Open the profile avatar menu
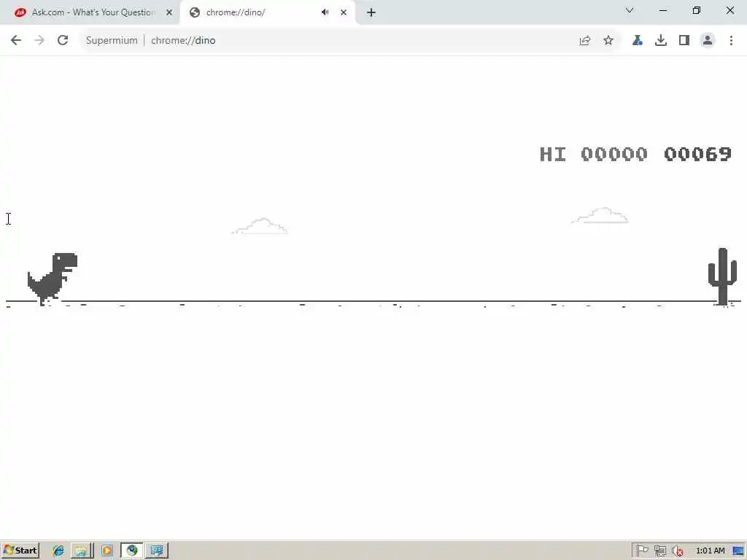The height and width of the screenshot is (560, 747). [x=708, y=41]
